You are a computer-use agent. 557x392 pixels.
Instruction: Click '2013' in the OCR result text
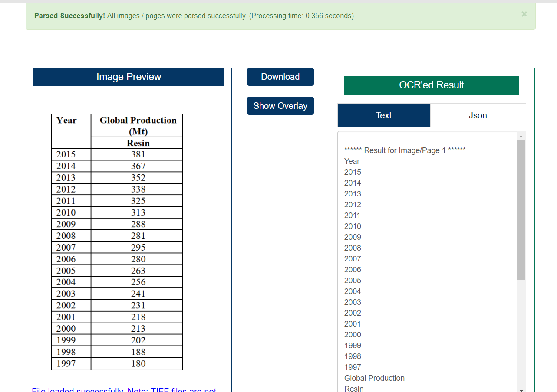(x=353, y=194)
